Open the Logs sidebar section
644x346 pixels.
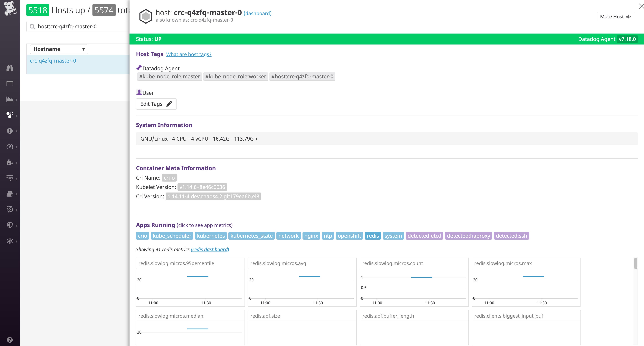pyautogui.click(x=10, y=209)
